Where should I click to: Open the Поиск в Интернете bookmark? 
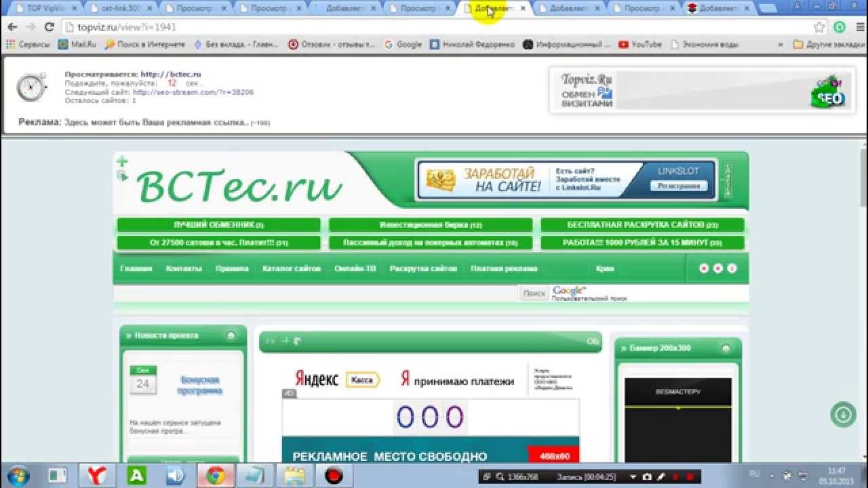(144, 45)
